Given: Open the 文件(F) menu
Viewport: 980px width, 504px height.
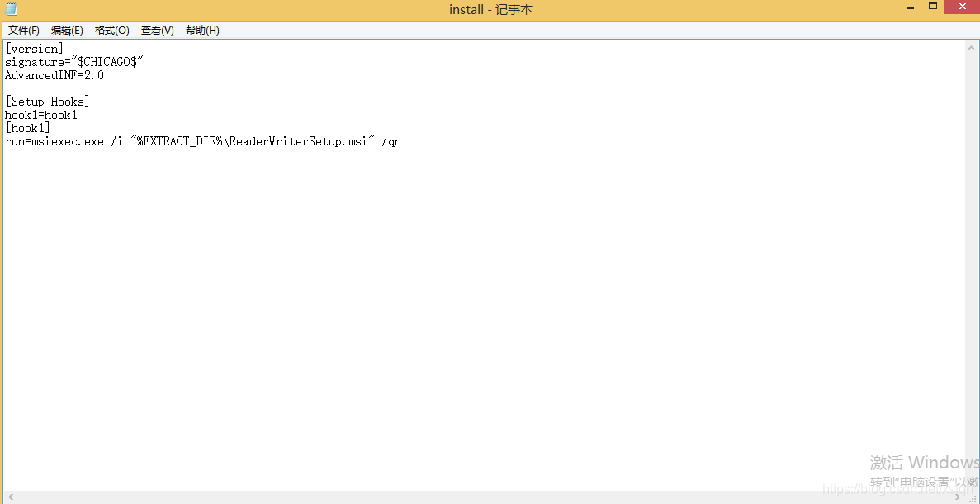Looking at the screenshot, I should click(x=24, y=31).
